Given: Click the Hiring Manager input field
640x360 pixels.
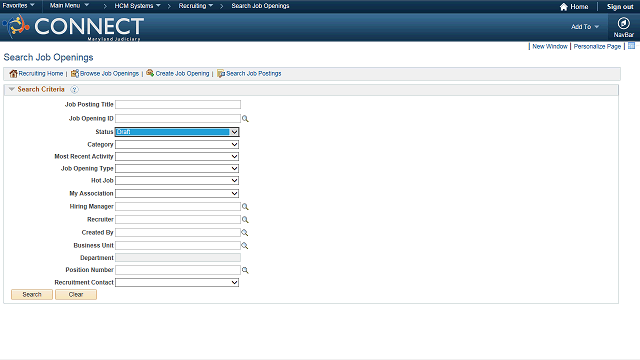Looking at the screenshot, I should tap(178, 207).
